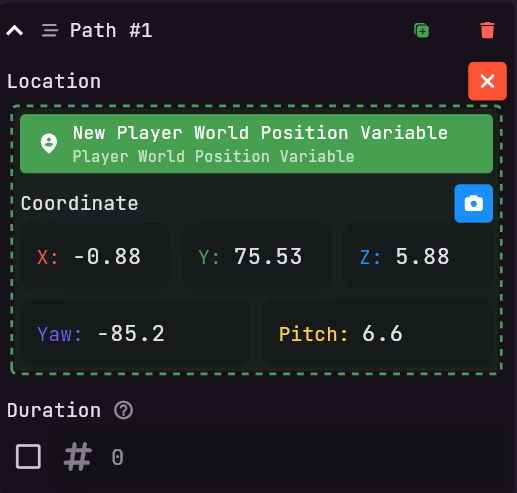
Task: Edit the Z coordinate field 5.88
Action: tap(418, 256)
